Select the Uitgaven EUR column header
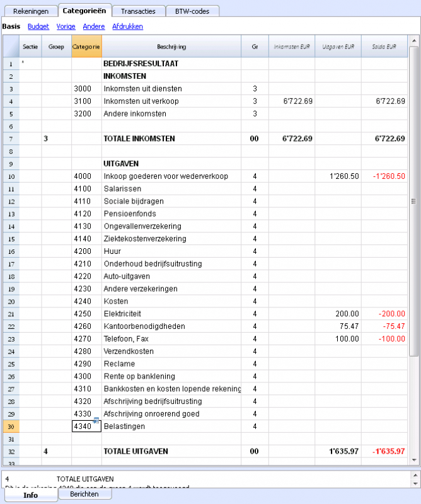Image resolution: width=421 pixels, height=504 pixels. pos(338,47)
